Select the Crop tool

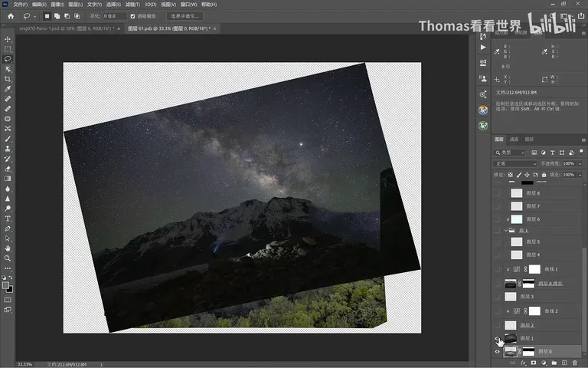[8, 79]
